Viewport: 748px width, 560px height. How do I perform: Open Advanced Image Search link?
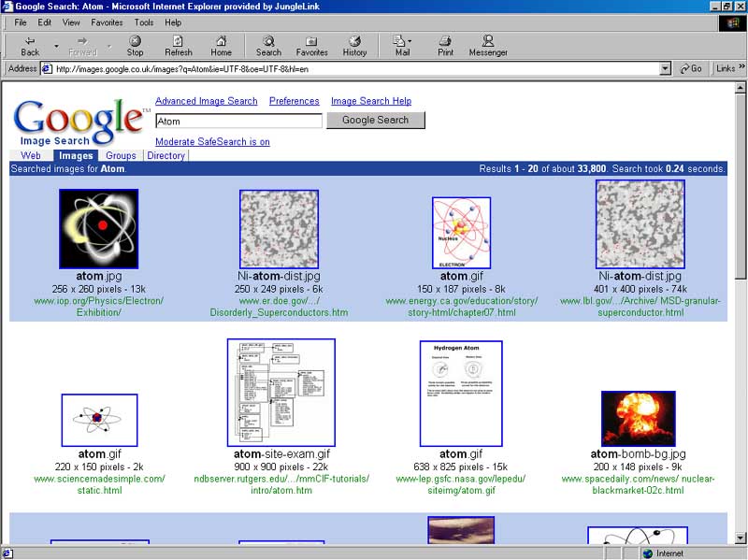point(206,101)
